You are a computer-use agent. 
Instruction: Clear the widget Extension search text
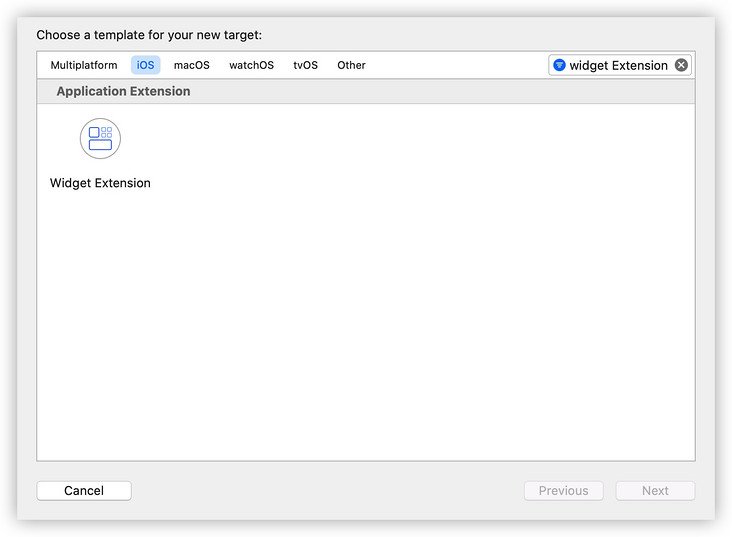[x=681, y=65]
